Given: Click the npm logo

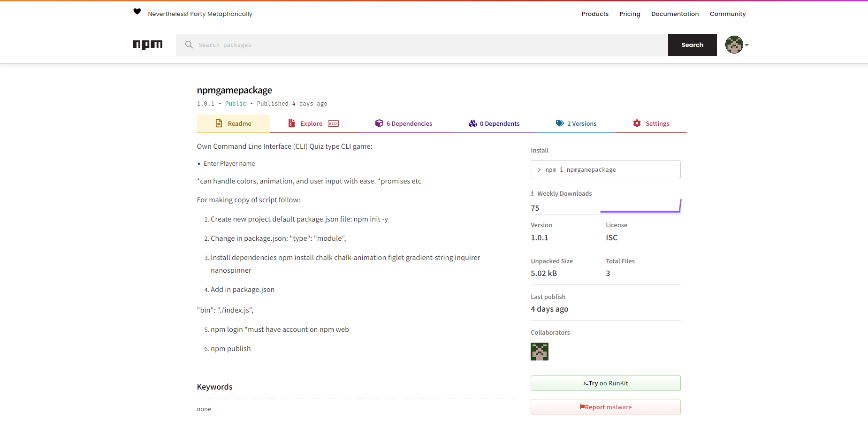Looking at the screenshot, I should 147,45.
